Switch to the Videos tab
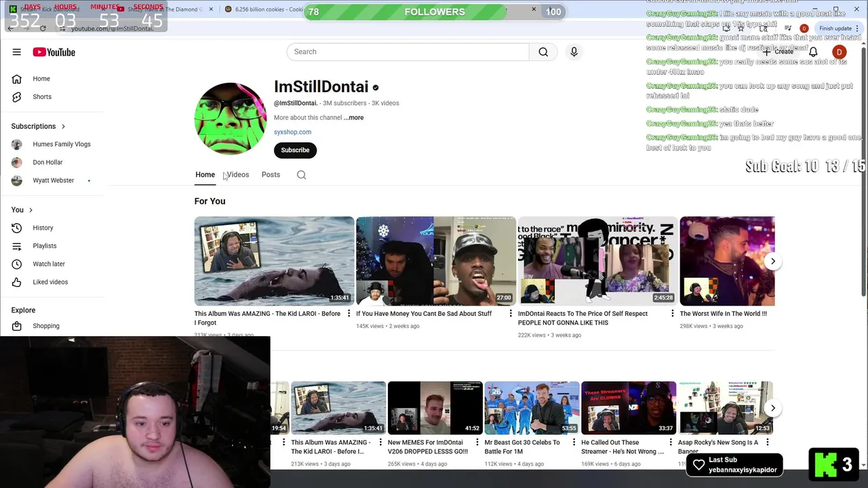This screenshot has width=868, height=488. (238, 175)
